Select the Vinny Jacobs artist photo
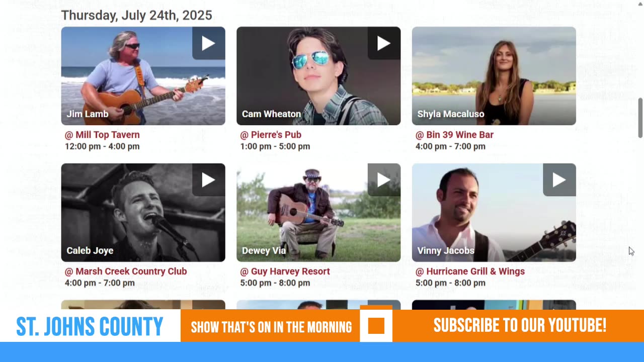644x362 pixels. click(494, 213)
